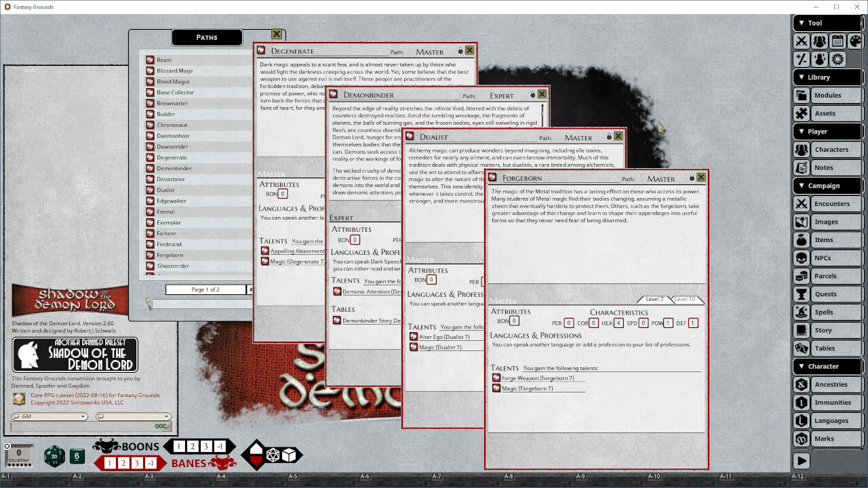This screenshot has height=488, width=868.
Task: Open the Modifiers plus-minus tool
Action: tap(802, 59)
